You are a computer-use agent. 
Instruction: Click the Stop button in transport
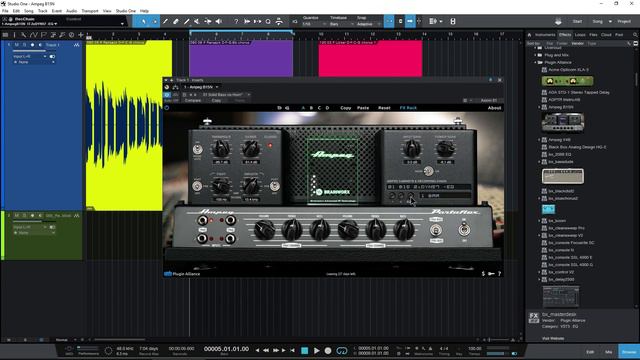pyautogui.click(x=304, y=350)
